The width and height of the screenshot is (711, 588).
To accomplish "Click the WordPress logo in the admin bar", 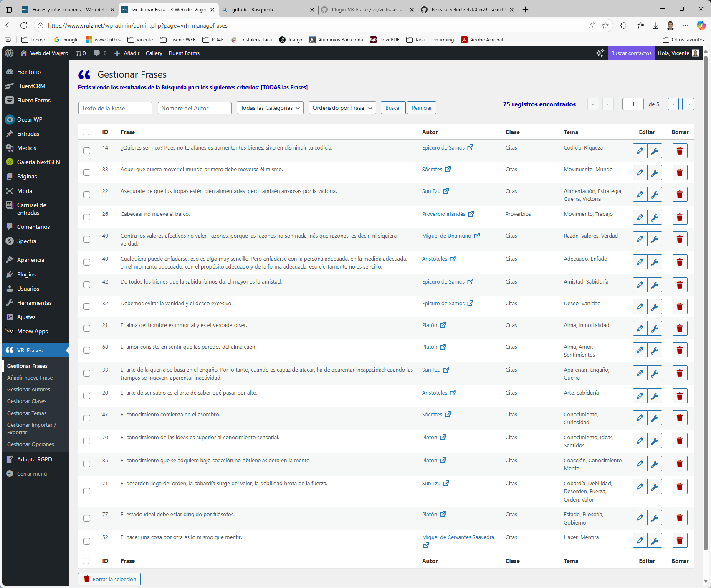I will (x=9, y=53).
